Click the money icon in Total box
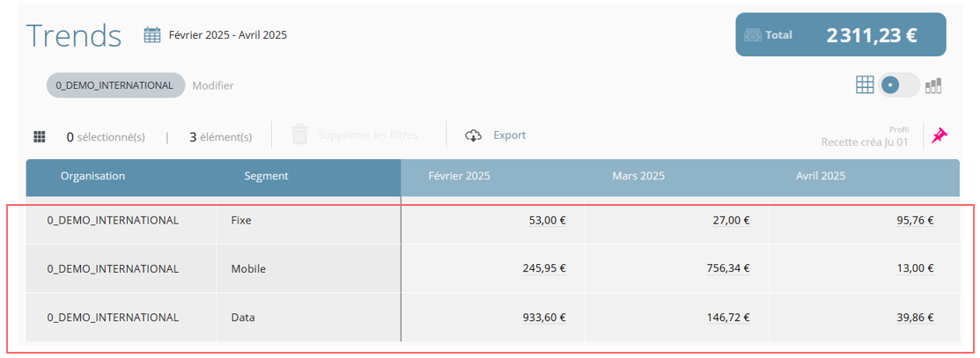The image size is (980, 358). pyautogui.click(x=752, y=35)
